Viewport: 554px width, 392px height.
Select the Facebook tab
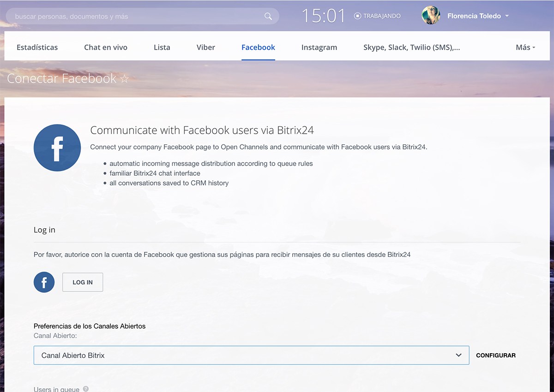tap(258, 48)
